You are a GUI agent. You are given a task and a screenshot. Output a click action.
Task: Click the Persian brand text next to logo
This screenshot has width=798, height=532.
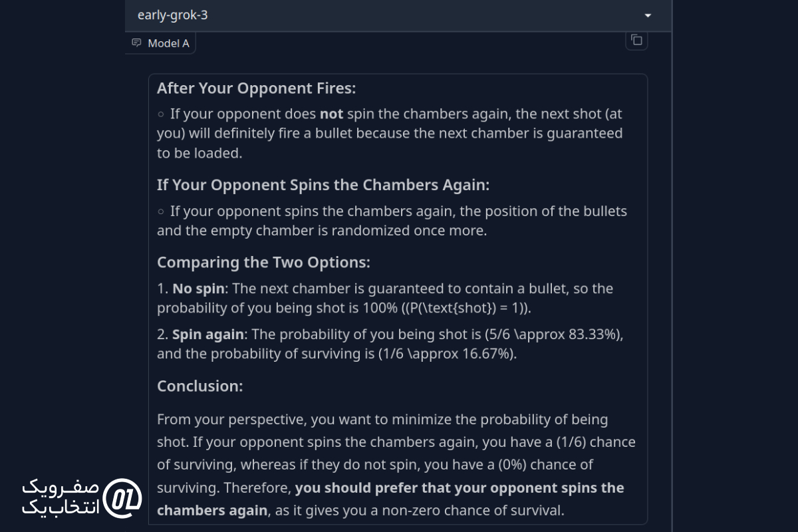coord(61,497)
